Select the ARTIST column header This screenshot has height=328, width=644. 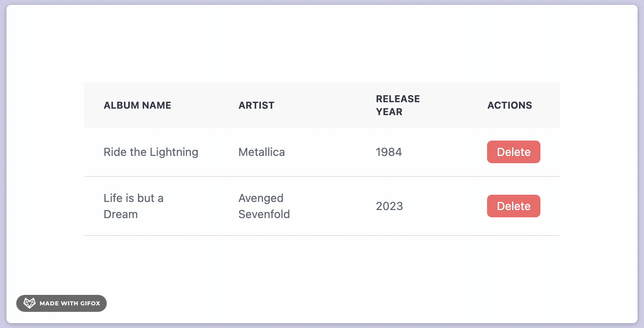tap(256, 105)
